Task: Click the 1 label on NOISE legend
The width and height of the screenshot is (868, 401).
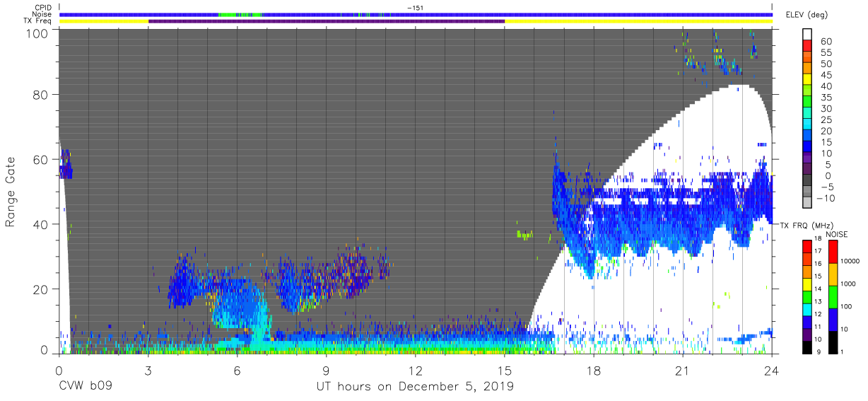Action: (841, 351)
